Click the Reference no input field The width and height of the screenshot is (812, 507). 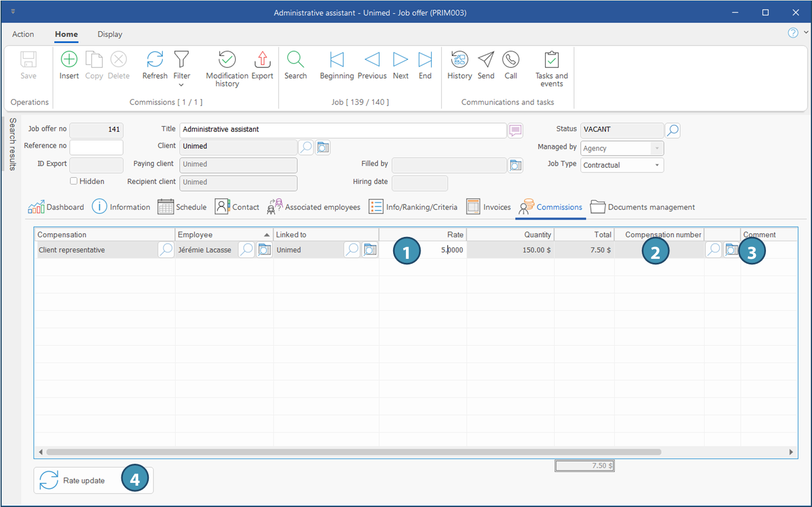pos(96,147)
